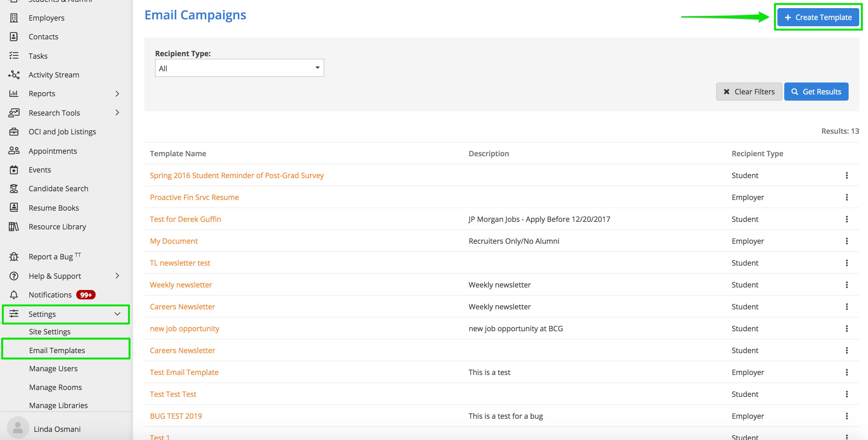Open Manage Users settings page
The width and height of the screenshot is (868, 440).
(x=53, y=368)
